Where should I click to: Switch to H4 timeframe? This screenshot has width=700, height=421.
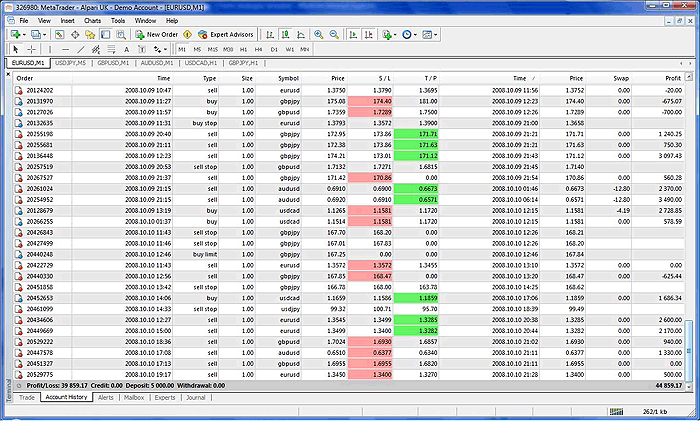(x=258, y=50)
